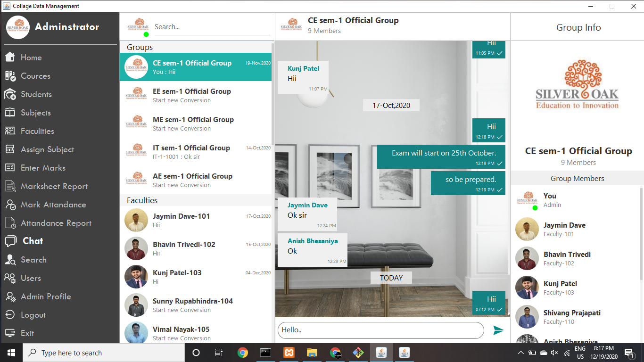Click the contacts Search field

point(212,27)
